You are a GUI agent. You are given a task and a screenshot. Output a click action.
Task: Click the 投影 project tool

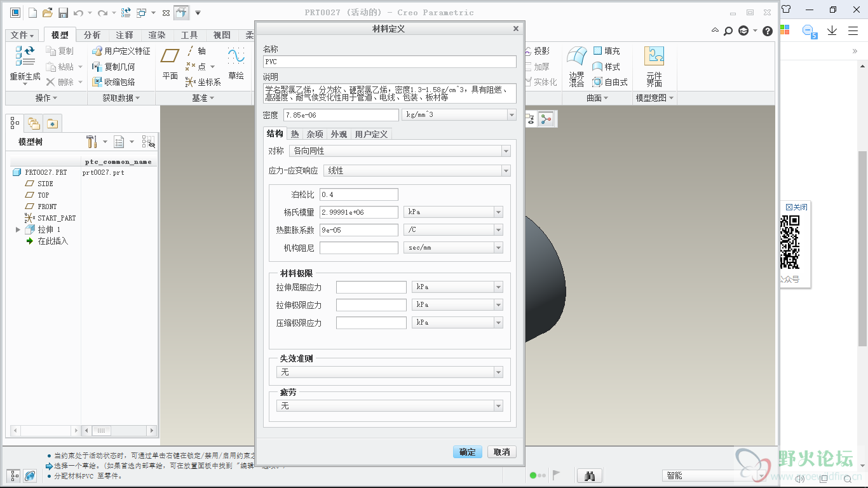(537, 51)
